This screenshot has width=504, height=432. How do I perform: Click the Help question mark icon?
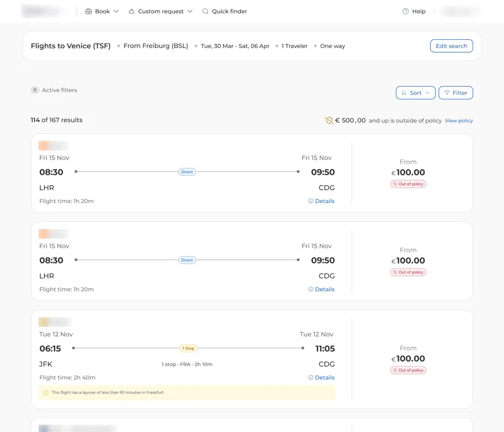[406, 11]
